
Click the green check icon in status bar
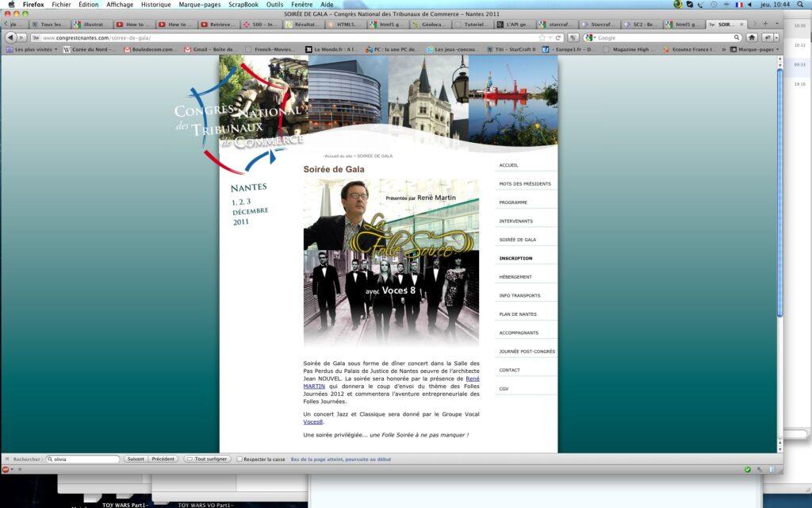[747, 470]
